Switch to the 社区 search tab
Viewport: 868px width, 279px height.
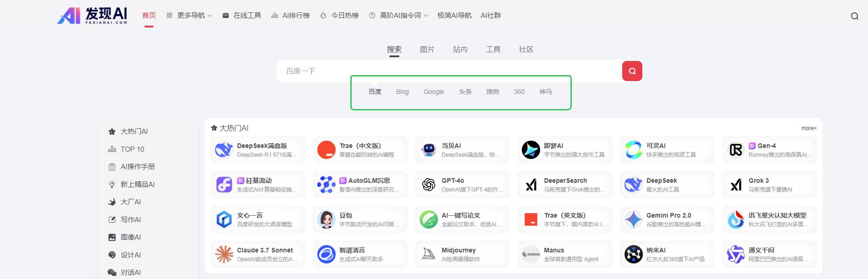(526, 49)
